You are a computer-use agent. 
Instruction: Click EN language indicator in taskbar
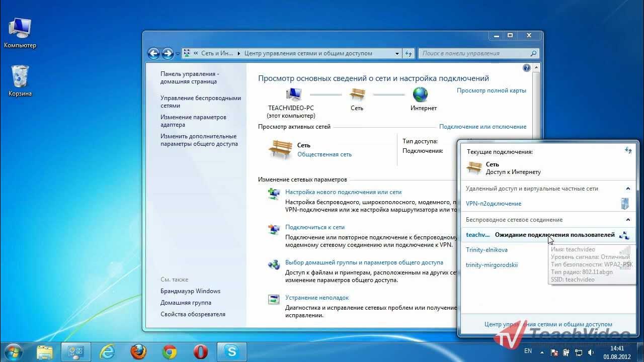(528, 351)
